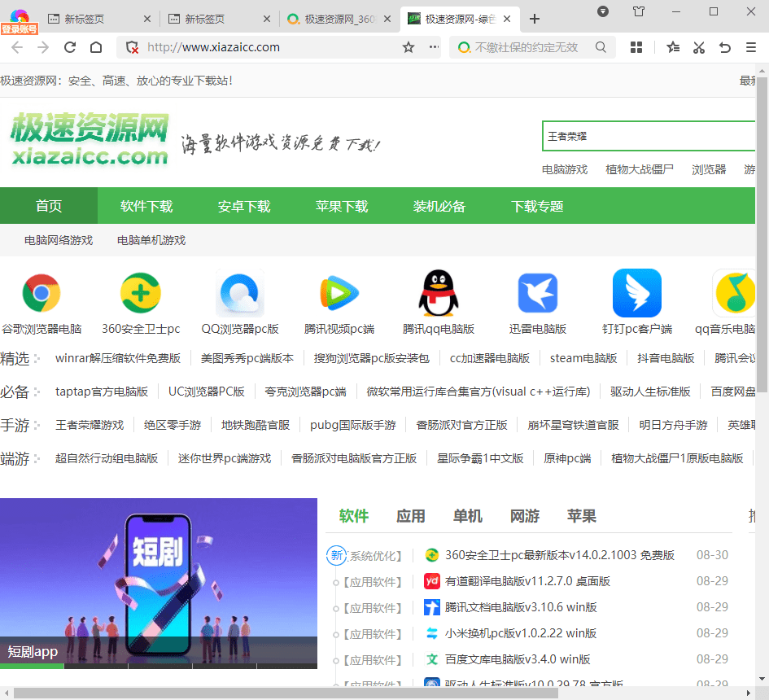
Task: Open the favorites list icon in toolbar
Action: (x=673, y=47)
